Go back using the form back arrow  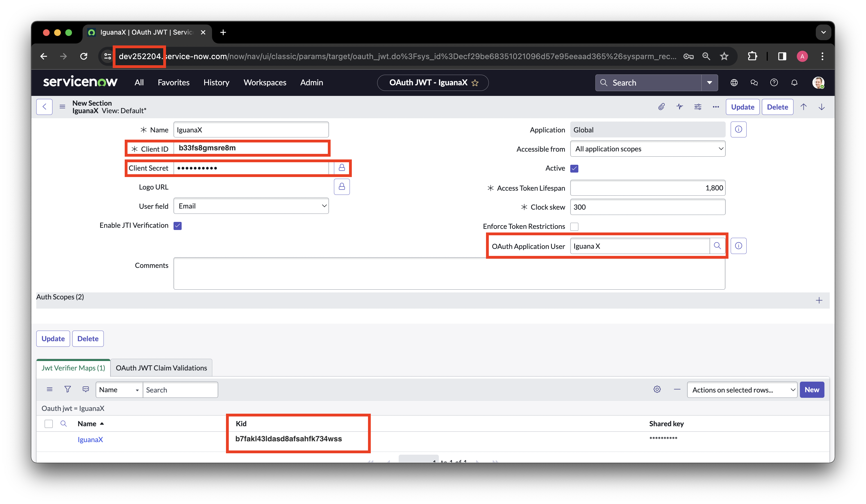[x=44, y=107]
